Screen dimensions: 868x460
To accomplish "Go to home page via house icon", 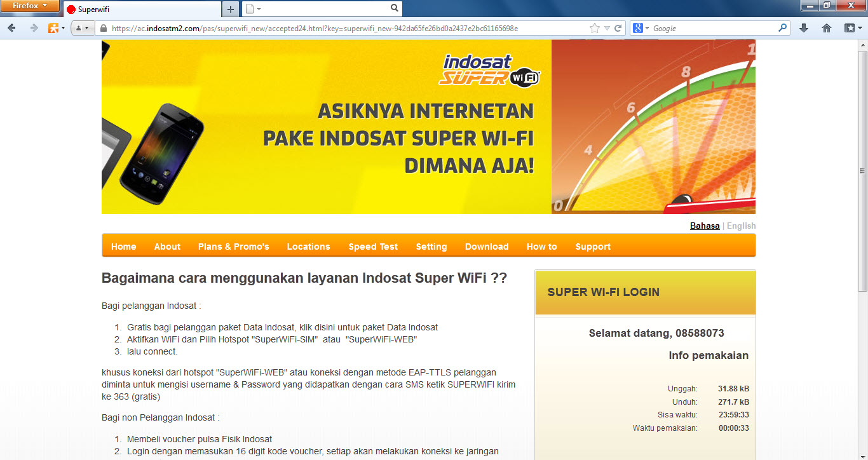I will point(827,28).
